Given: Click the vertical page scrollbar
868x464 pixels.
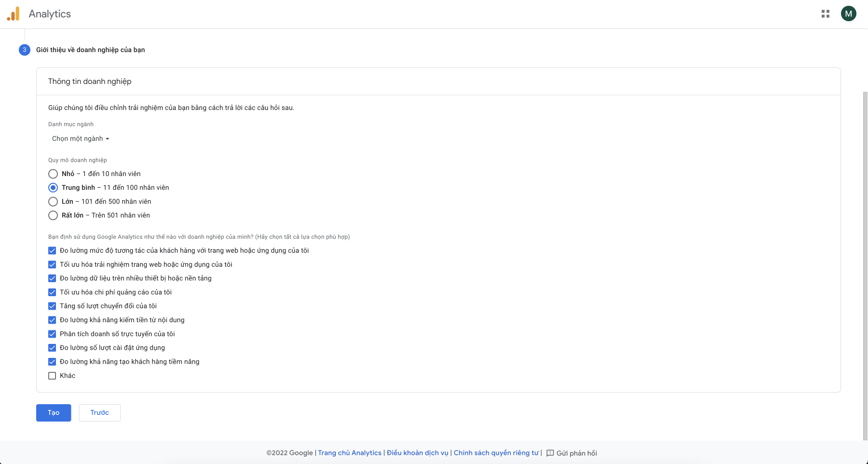Looking at the screenshot, I should tap(865, 265).
